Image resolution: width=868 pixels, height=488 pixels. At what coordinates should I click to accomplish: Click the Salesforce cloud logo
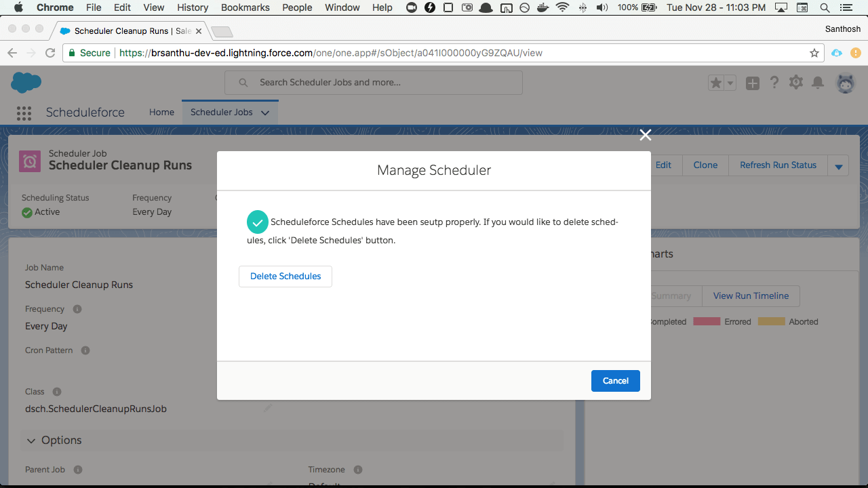(26, 82)
